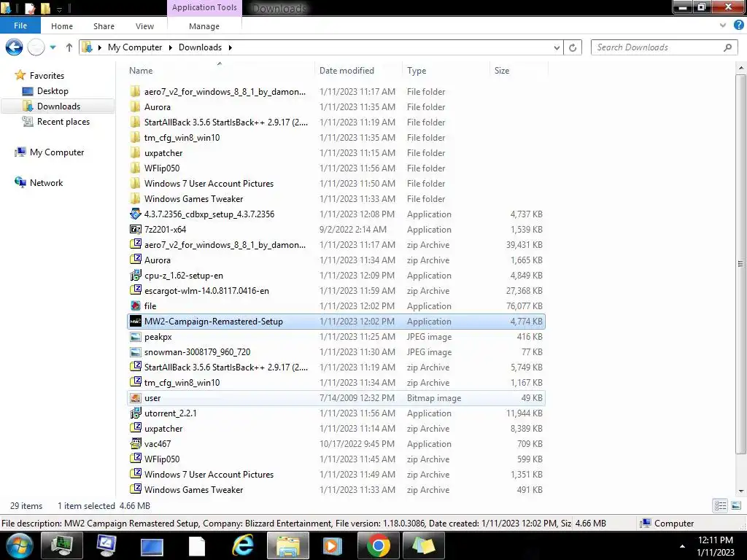Open the media player taskbar icon
Screen dimensions: 747x560
click(x=333, y=545)
